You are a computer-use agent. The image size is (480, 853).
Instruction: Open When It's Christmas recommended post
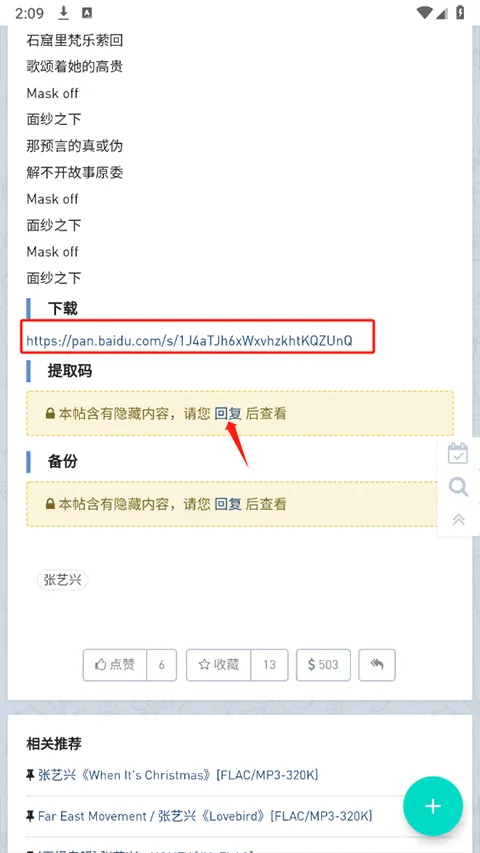coord(178,775)
